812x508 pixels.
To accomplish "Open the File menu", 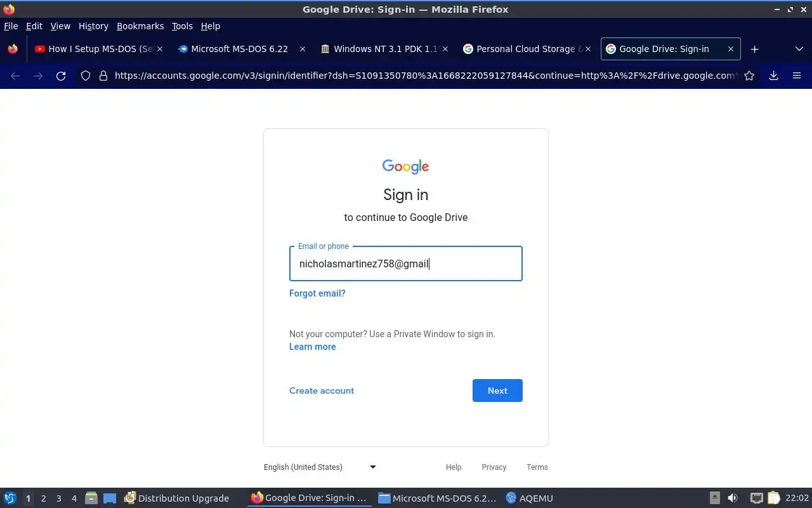I will [11, 26].
